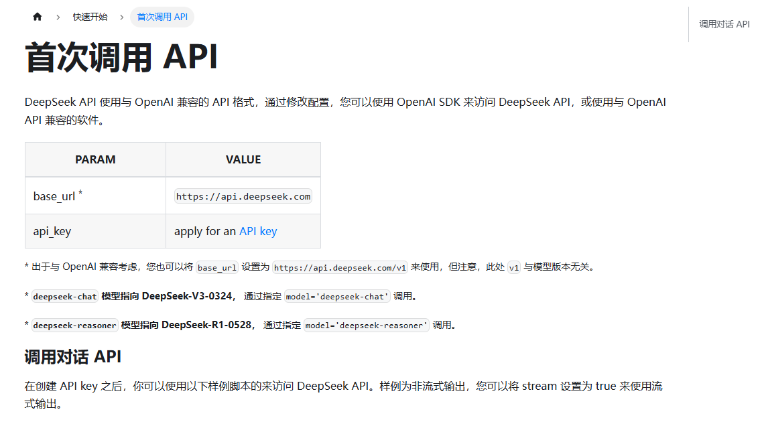Click the v1 inline code tag
Image resolution: width=762 pixels, height=428 pixels.
(514, 268)
